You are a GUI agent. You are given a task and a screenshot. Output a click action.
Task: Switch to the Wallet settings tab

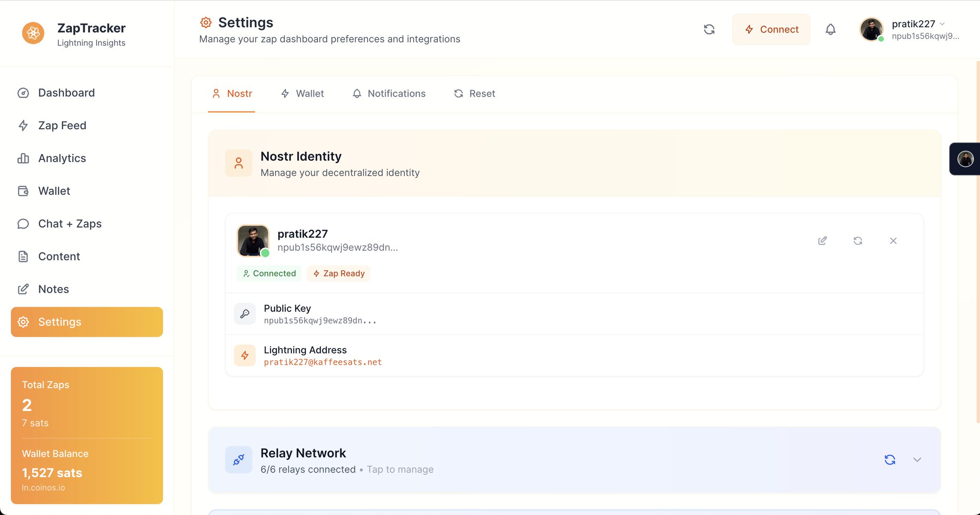coord(302,94)
